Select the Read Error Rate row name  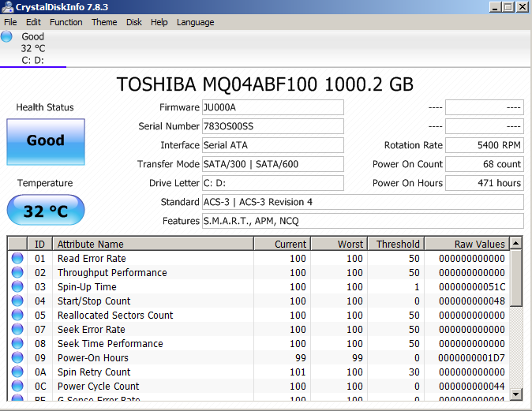click(92, 259)
